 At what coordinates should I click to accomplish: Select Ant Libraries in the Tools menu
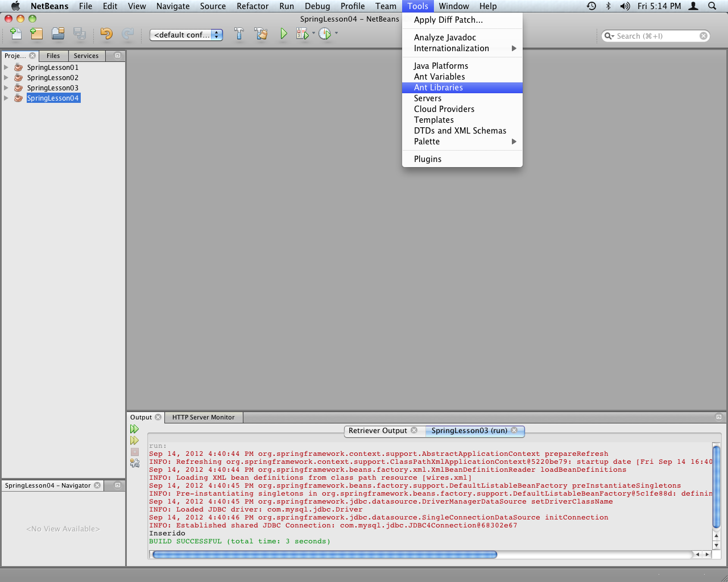(x=462, y=88)
